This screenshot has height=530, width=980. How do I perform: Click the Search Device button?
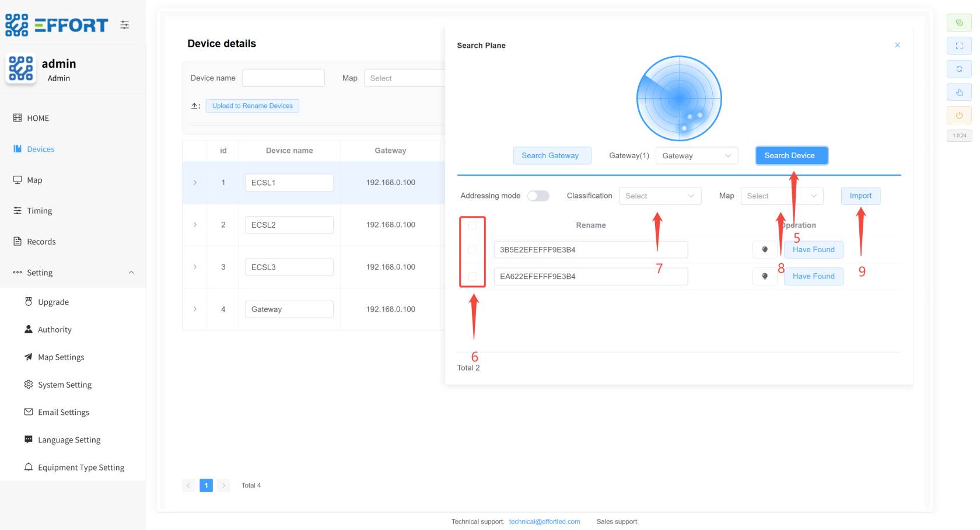point(790,156)
